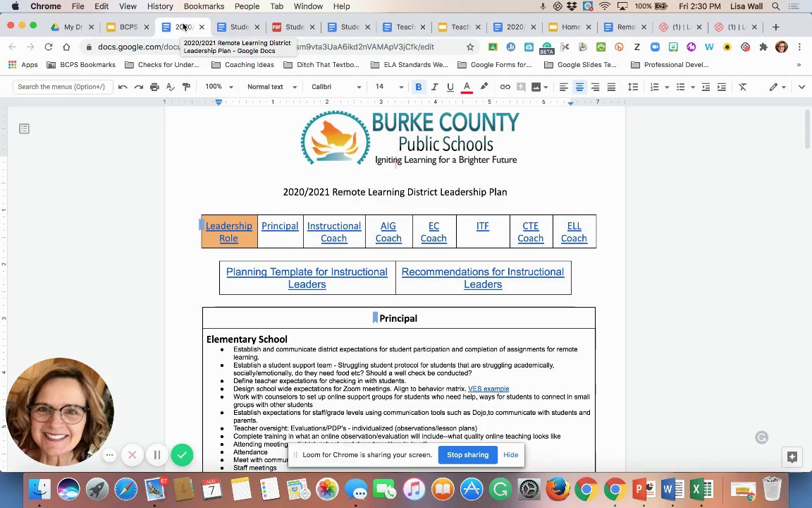Toggle italic formatting
The height and width of the screenshot is (508, 812).
[434, 87]
